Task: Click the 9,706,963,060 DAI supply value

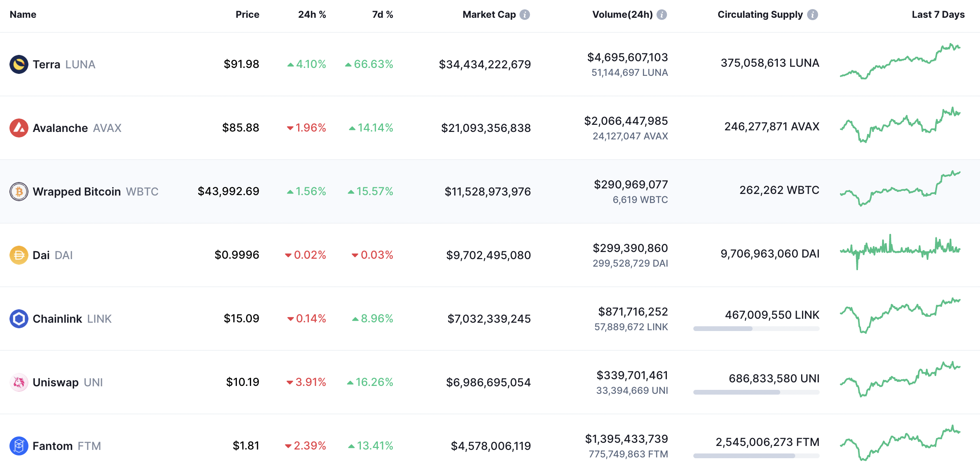Action: [x=770, y=254]
